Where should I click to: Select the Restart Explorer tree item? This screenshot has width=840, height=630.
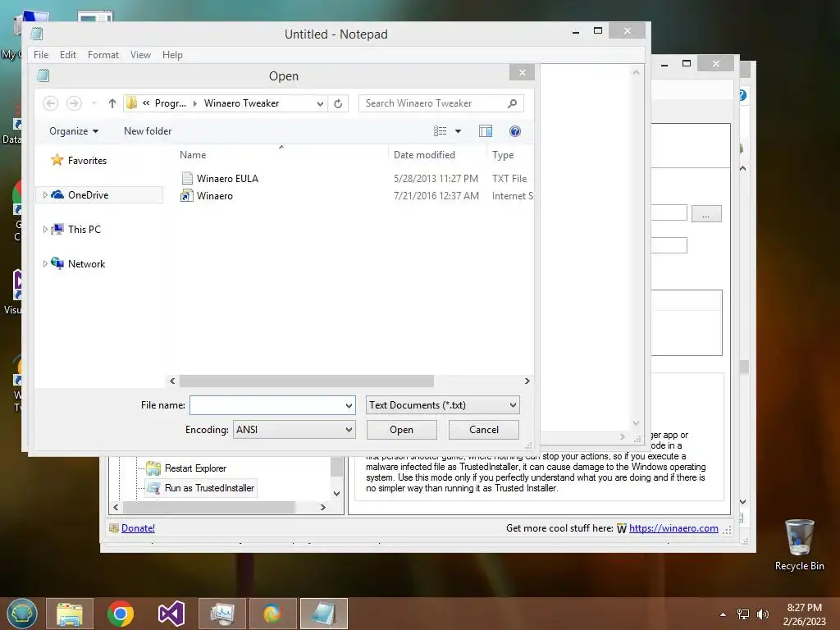(x=195, y=468)
